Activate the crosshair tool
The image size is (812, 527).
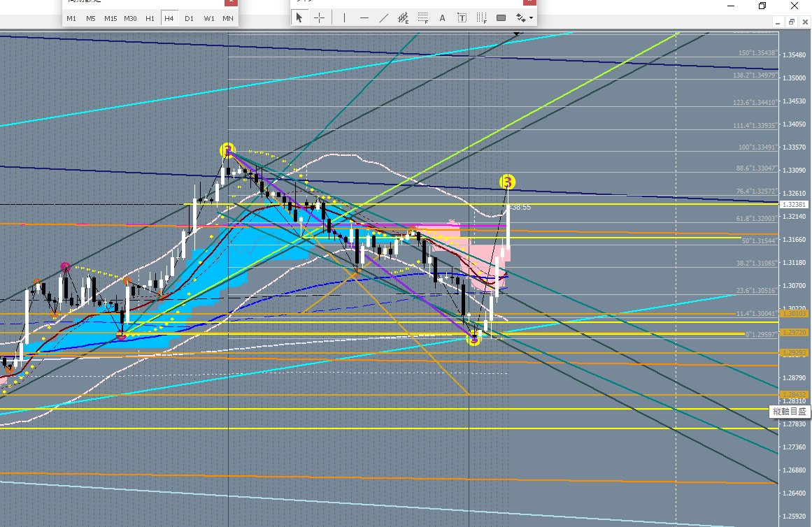319,17
